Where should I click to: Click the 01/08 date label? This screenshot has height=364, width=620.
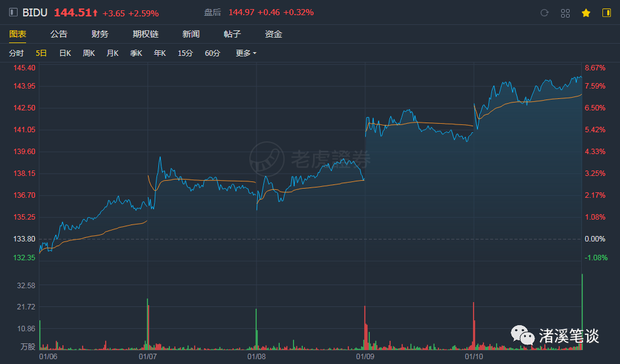click(256, 357)
